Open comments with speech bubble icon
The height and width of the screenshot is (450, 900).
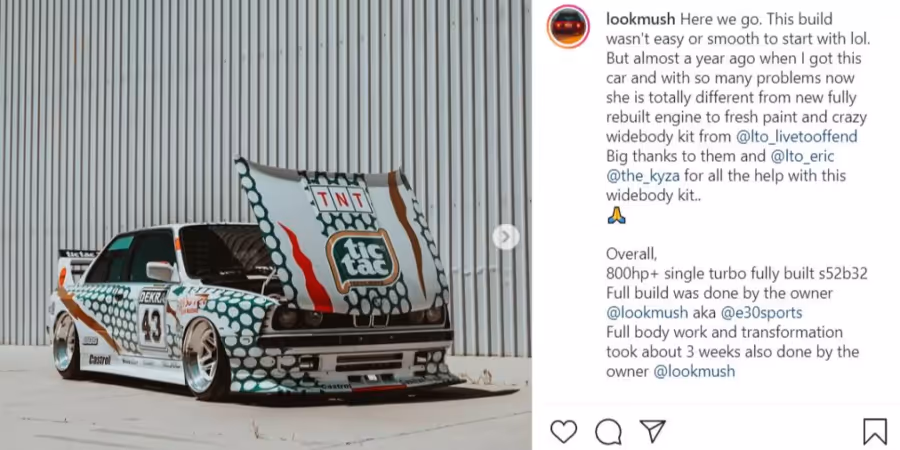(x=608, y=432)
